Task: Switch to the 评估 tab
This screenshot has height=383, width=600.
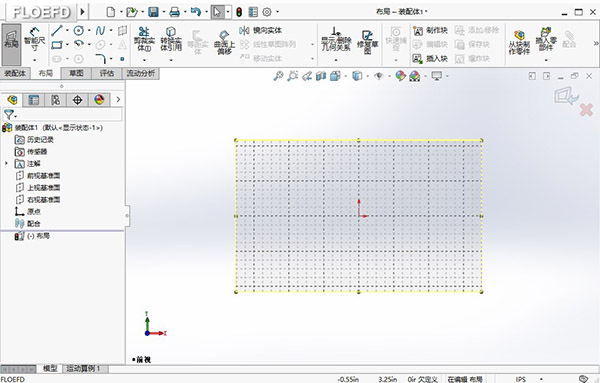Action: click(107, 73)
